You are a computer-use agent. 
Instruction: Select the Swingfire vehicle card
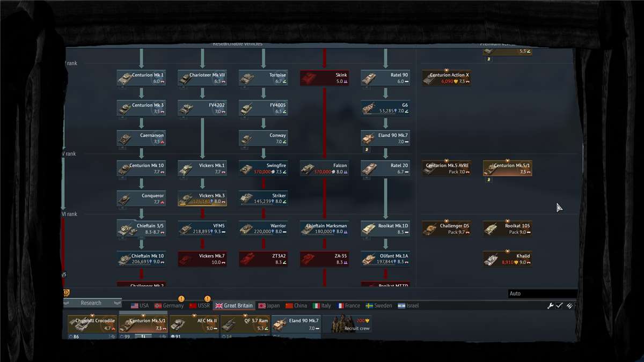click(264, 168)
